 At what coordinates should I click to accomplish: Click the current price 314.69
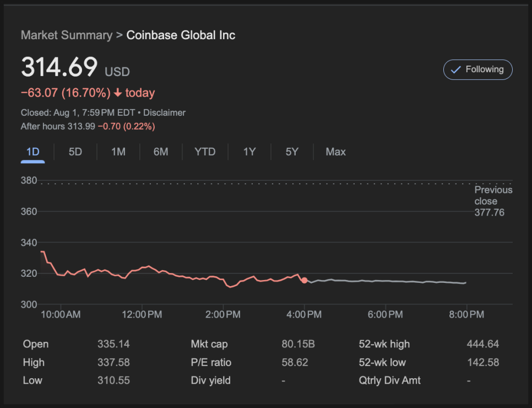click(x=59, y=67)
